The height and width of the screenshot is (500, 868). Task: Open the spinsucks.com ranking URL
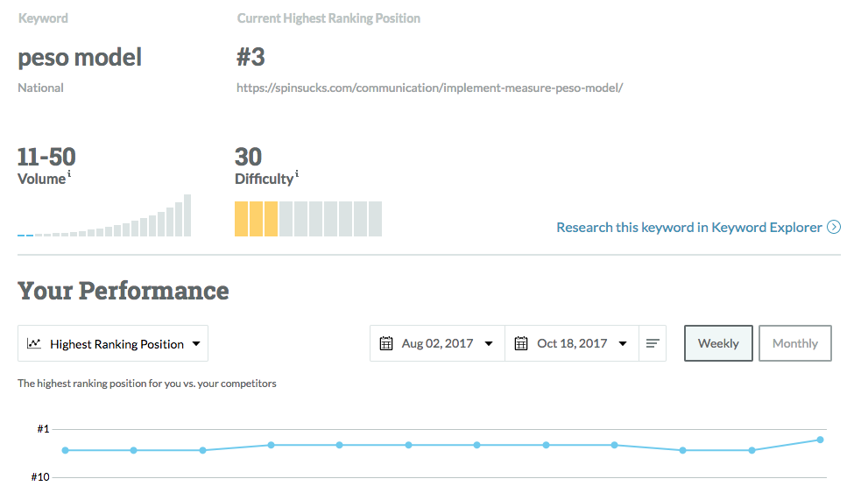(429, 88)
